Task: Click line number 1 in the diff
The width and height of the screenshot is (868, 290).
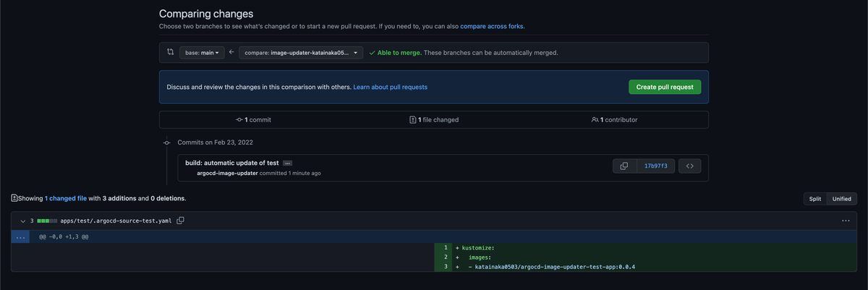Action: 443,248
